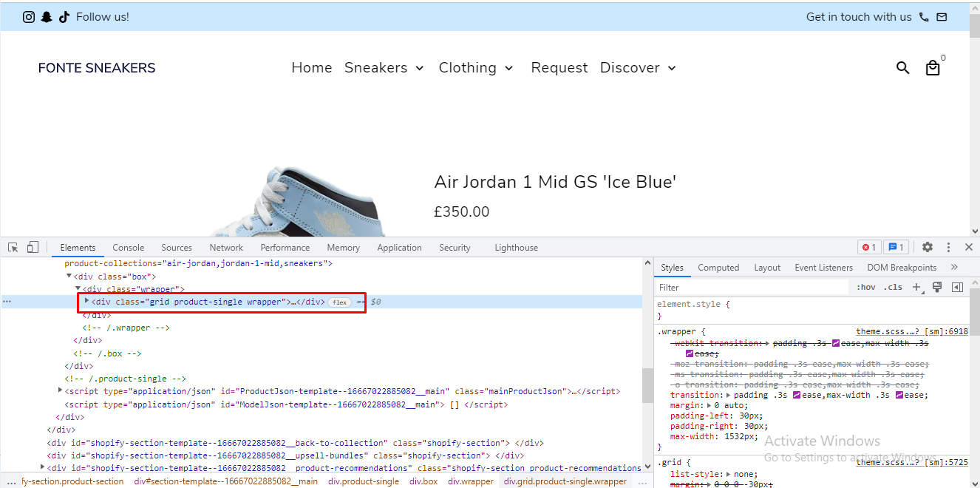The image size is (980, 488).
Task: Open the Lighthouse tab
Action: pos(517,248)
